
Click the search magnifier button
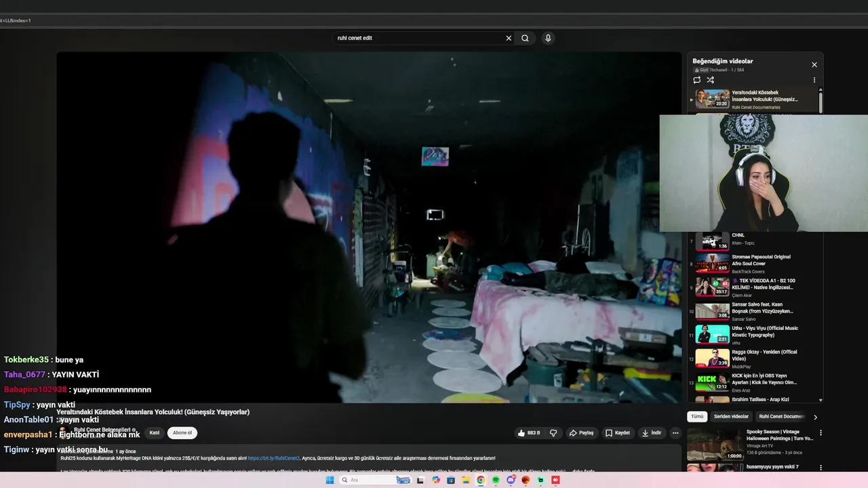[525, 38]
